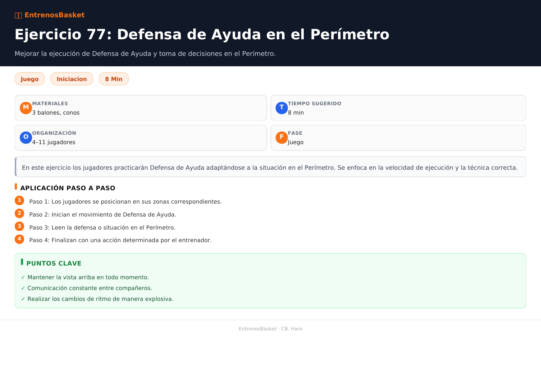
Task: Click the '3 balones, conos' value
Action: (x=56, y=113)
